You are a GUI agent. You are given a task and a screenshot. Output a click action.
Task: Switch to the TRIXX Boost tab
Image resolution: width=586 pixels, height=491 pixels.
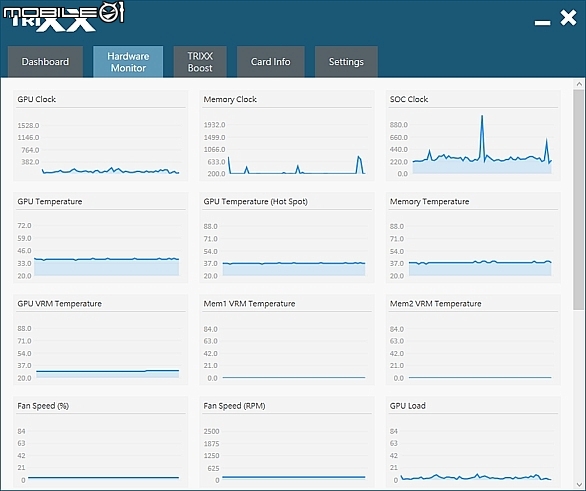(200, 62)
